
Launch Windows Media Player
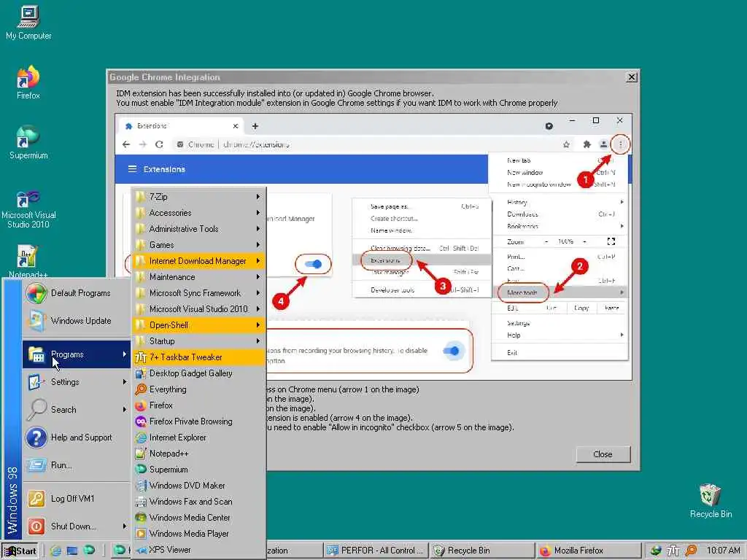pyautogui.click(x=198, y=533)
